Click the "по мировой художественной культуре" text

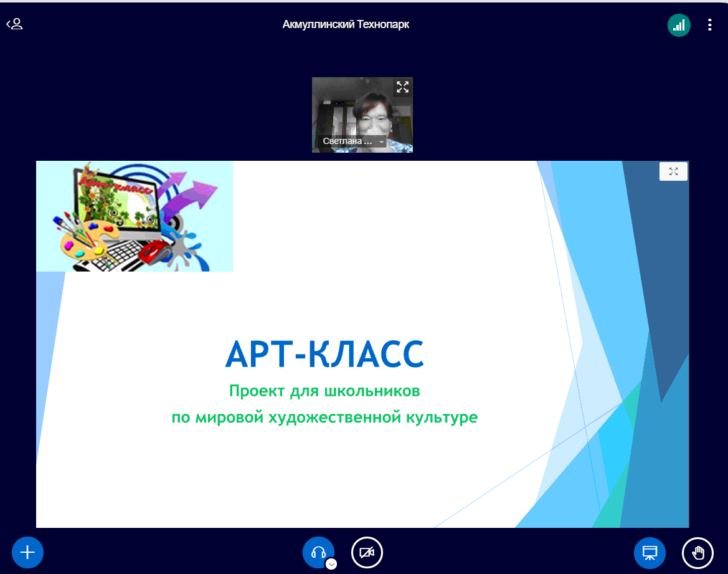324,417
